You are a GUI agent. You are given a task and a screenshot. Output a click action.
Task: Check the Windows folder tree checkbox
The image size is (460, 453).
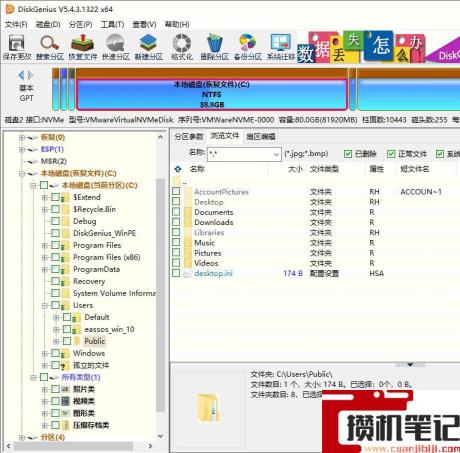pyautogui.click(x=55, y=353)
